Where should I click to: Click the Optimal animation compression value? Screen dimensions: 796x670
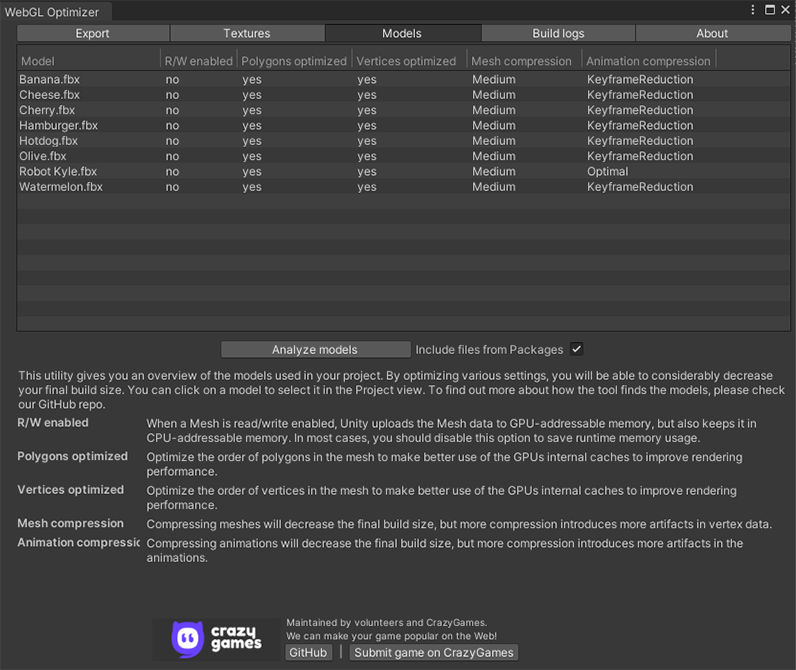[608, 172]
